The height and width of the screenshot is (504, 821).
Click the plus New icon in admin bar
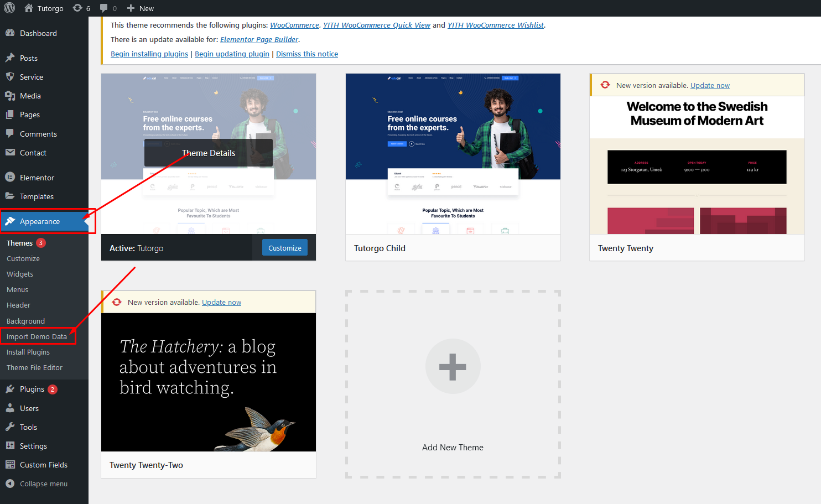(x=131, y=8)
